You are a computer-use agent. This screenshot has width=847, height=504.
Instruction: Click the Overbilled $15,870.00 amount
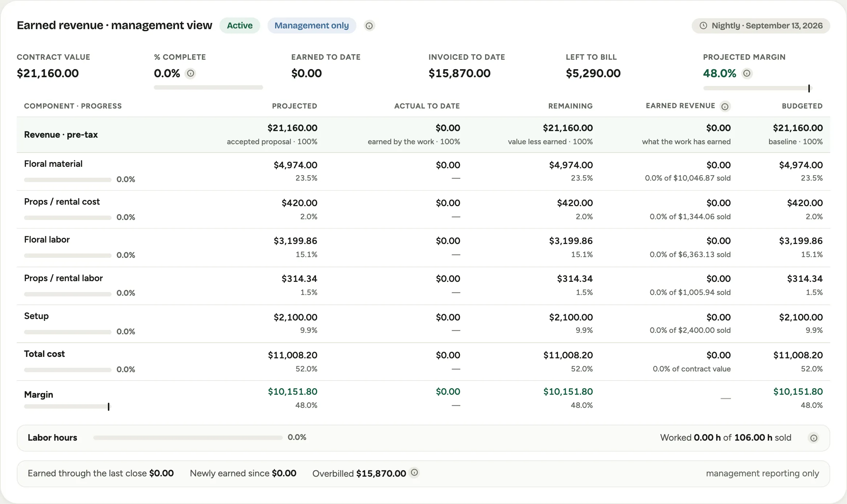point(381,473)
